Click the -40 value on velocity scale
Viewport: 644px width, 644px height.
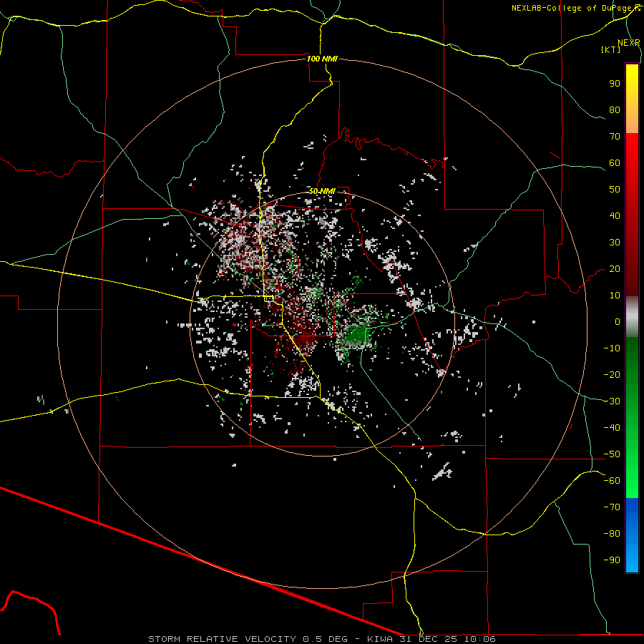612,428
